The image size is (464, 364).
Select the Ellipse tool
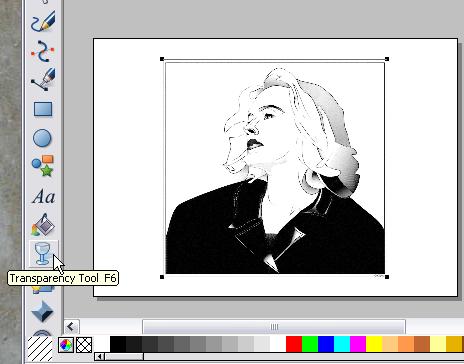[x=42, y=138]
